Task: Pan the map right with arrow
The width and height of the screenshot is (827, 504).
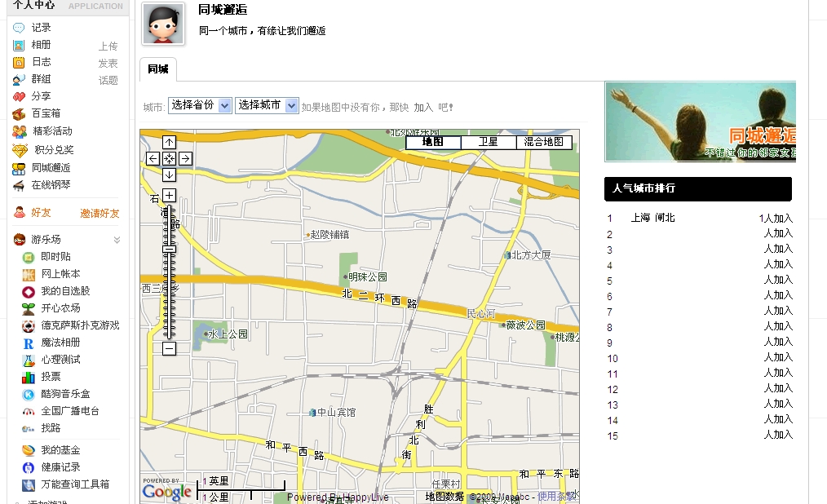Action: click(x=185, y=159)
